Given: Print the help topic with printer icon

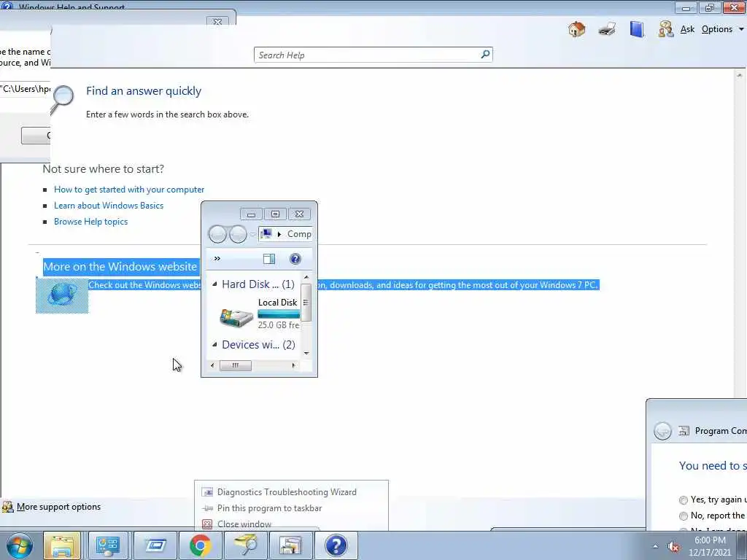Looking at the screenshot, I should click(607, 29).
